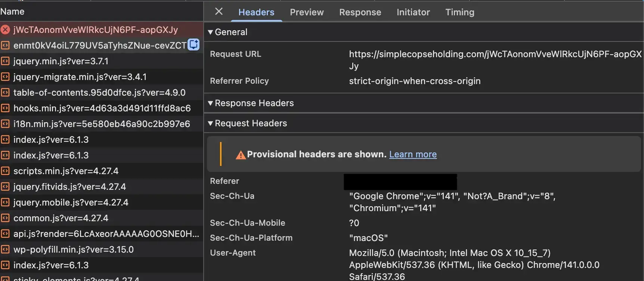Select the api.js?render=6LcAxeor request
Viewport: 644px width, 281px height.
coord(102,234)
